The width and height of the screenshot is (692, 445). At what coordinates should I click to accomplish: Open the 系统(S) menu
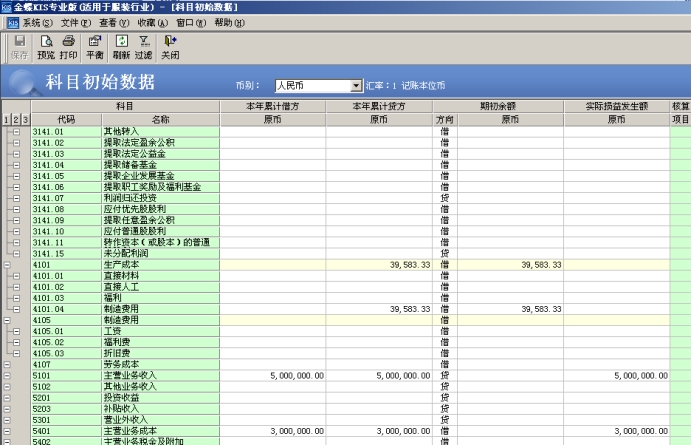(x=38, y=23)
